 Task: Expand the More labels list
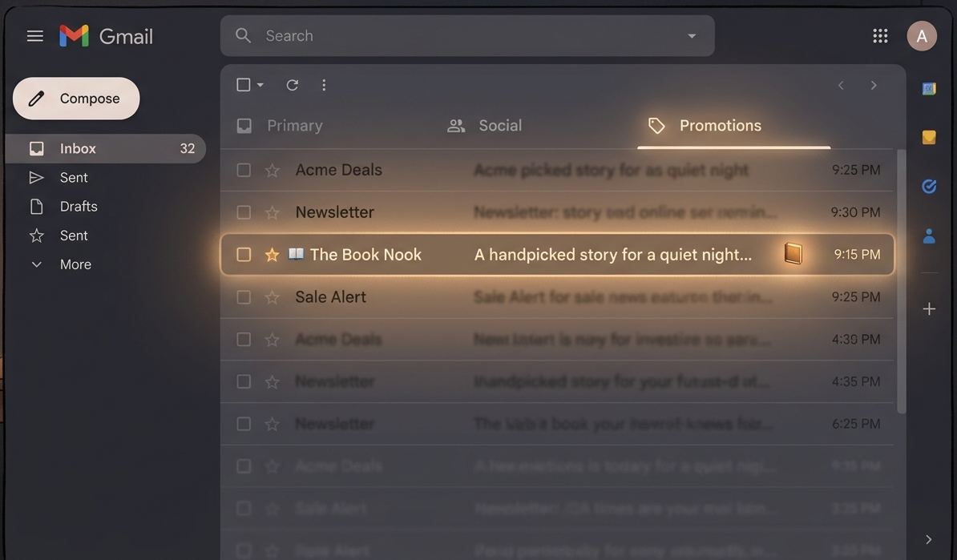click(60, 264)
